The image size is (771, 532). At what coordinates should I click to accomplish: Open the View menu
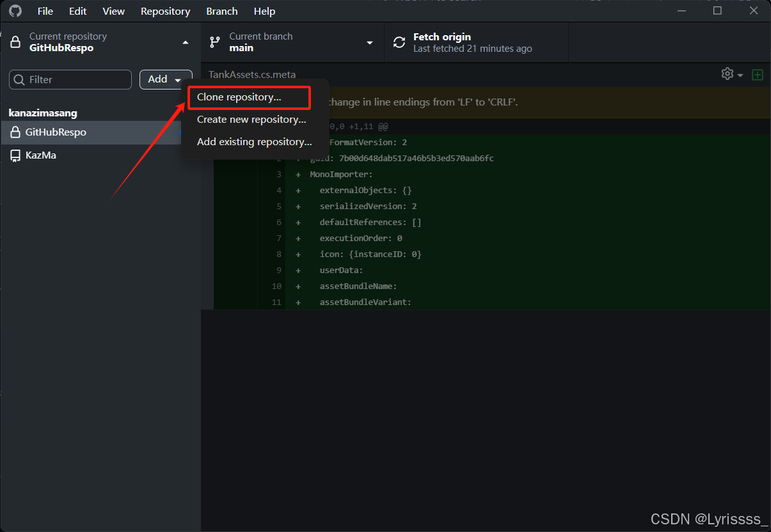(114, 12)
